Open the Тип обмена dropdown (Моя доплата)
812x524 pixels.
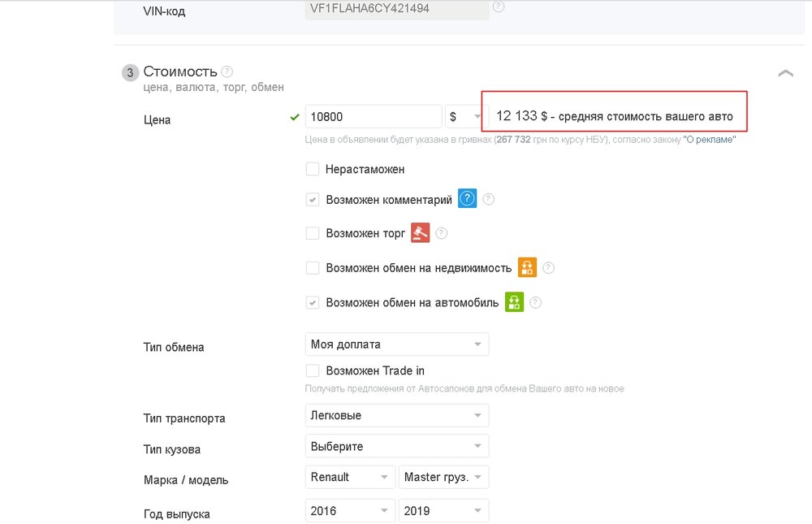point(397,344)
